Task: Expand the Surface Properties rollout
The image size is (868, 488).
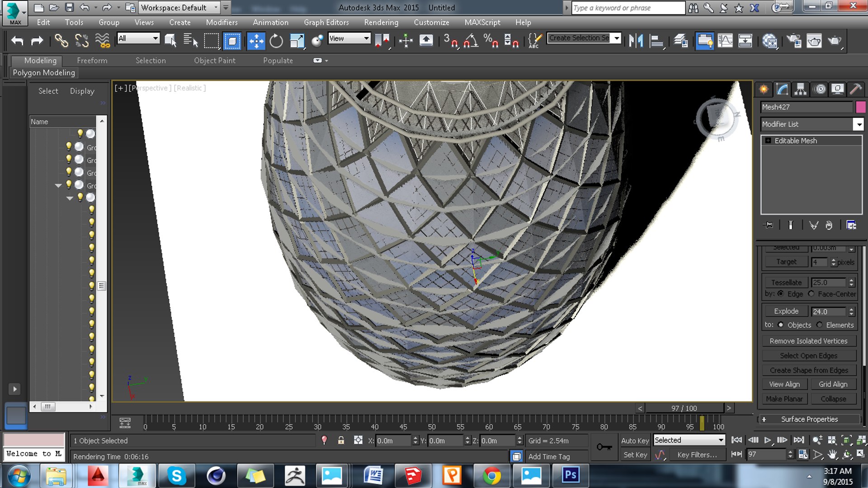Action: pyautogui.click(x=809, y=419)
